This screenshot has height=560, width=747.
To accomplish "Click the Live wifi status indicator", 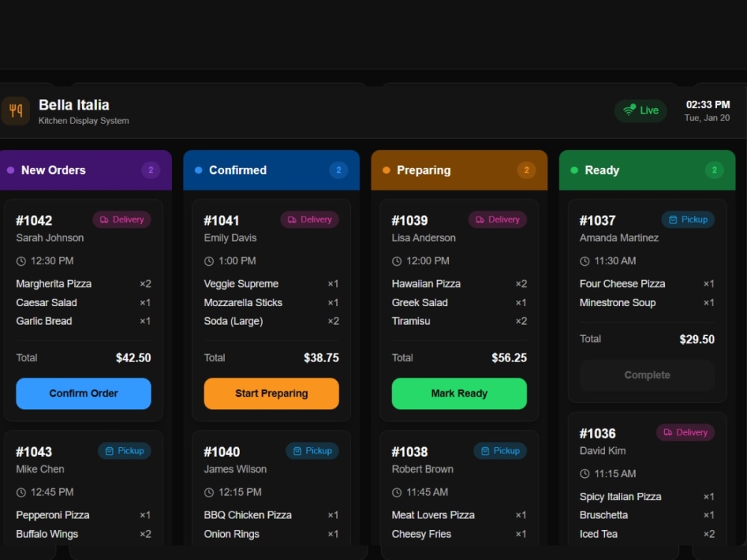I will point(640,111).
